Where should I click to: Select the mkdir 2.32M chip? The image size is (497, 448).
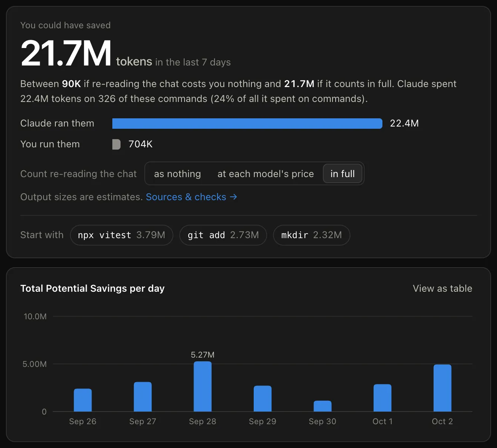312,235
